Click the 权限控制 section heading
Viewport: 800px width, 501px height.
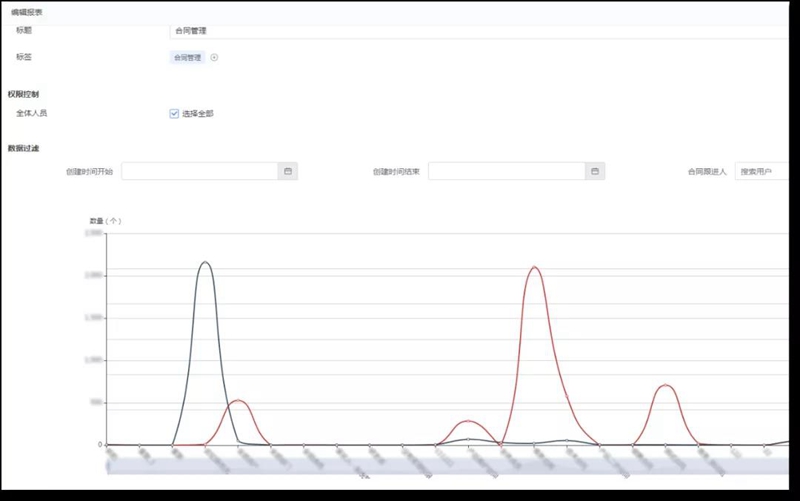23,94
